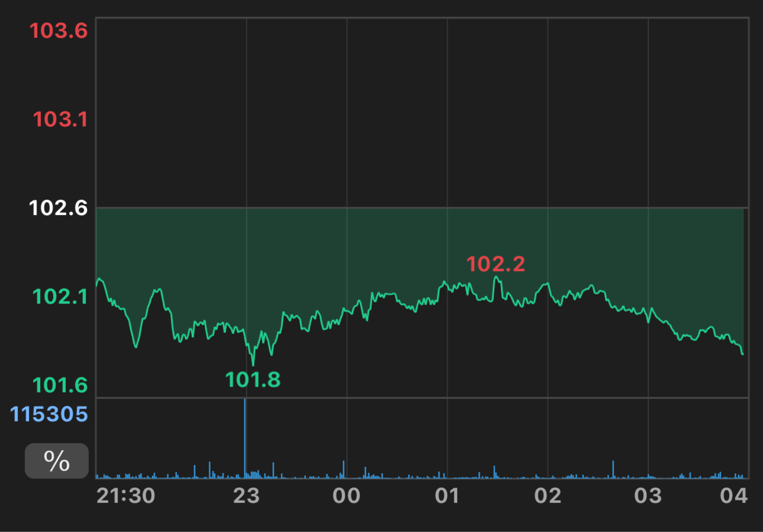Click the 115305 volume axis label
Screen dimensions: 763x532
49,414
